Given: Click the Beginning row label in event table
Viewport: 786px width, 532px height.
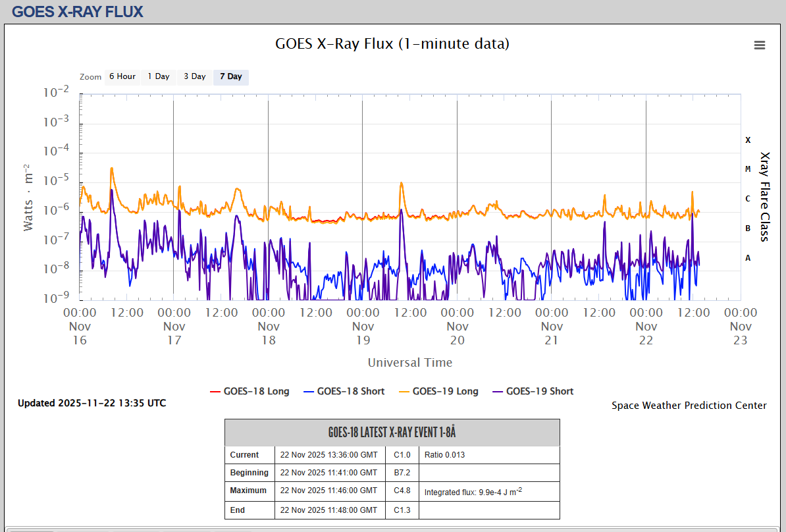Looking at the screenshot, I should [249, 473].
